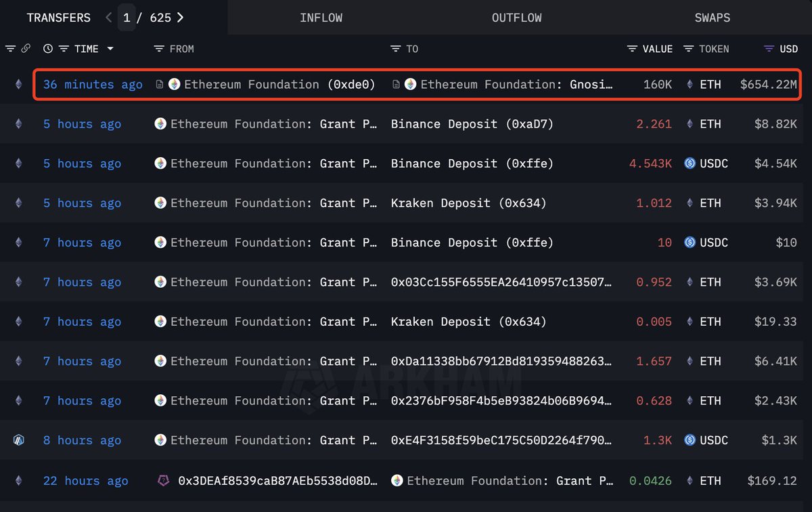
Task: Open the TOKEN column filter
Action: click(x=688, y=49)
